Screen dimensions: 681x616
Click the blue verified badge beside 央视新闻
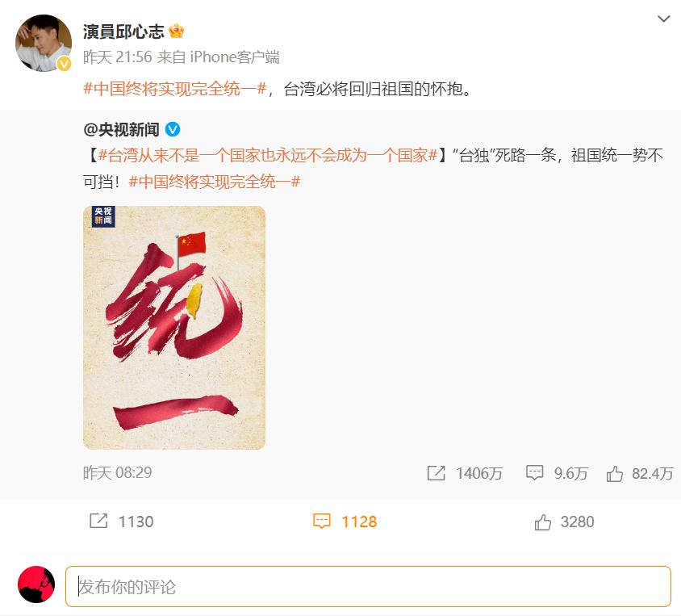173,129
